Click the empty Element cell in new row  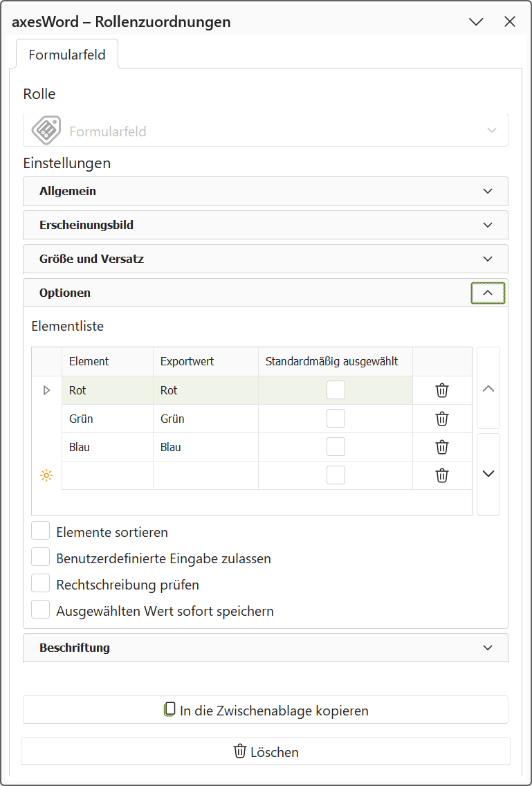107,475
